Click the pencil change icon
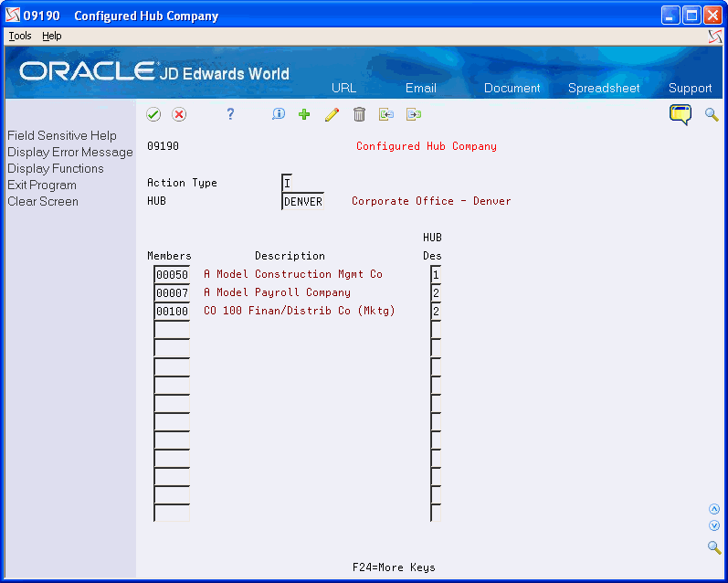This screenshot has width=728, height=583. click(x=332, y=114)
